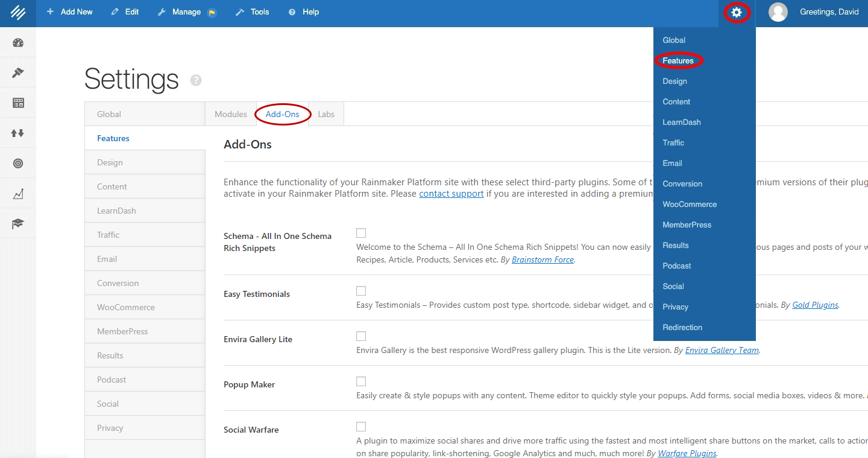This screenshot has width=868, height=458.
Task: Open the Results line chart sidebar icon
Action: [x=18, y=194]
